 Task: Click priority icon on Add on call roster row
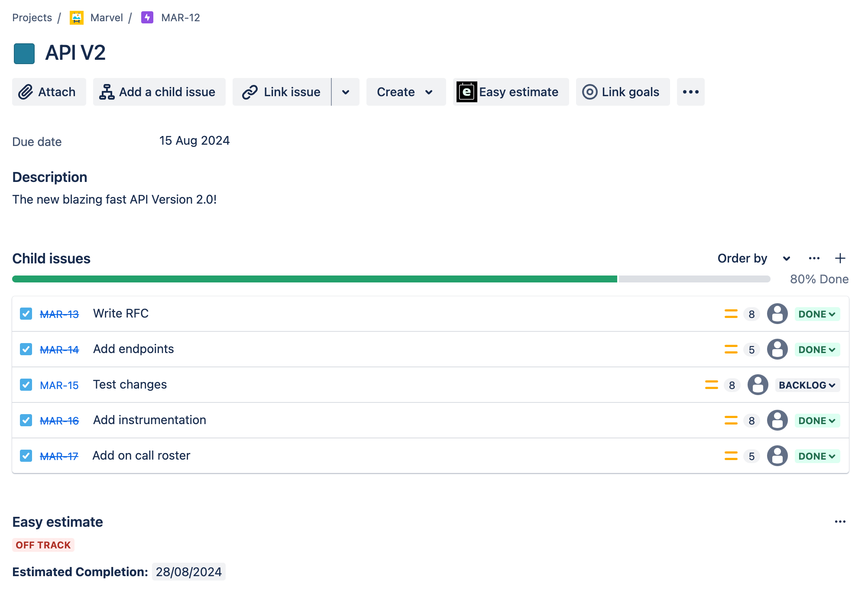731,456
